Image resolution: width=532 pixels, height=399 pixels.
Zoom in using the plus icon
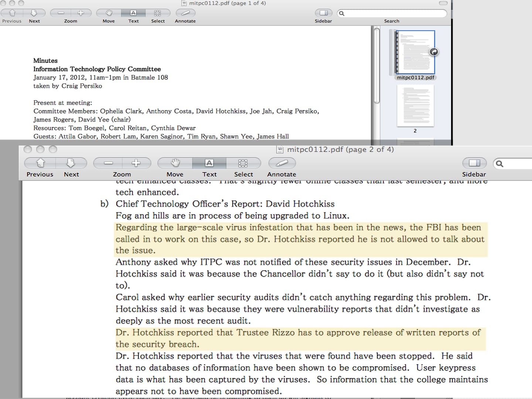[136, 163]
